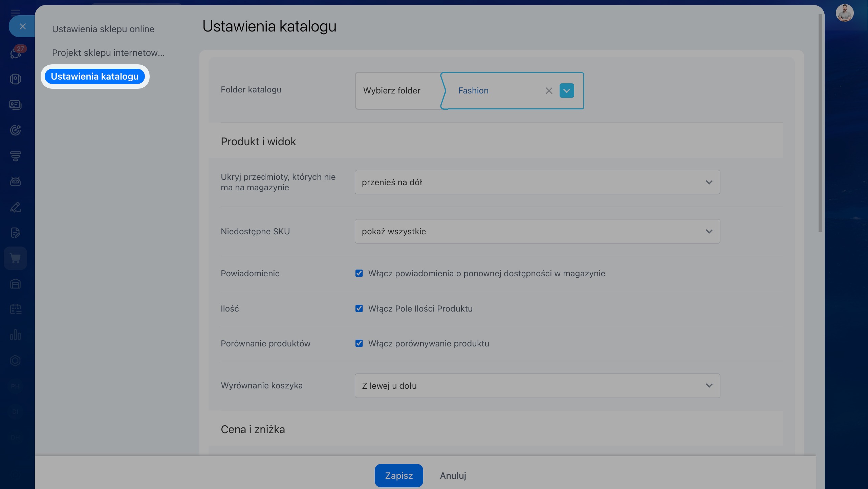Screen dimensions: 868x489
Task: Click the target goals sidebar icon
Action: [15, 130]
